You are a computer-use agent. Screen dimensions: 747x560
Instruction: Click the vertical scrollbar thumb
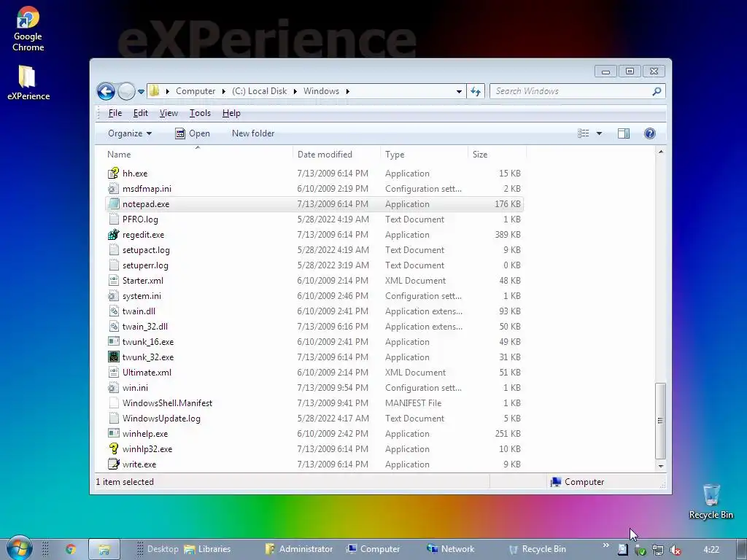click(660, 421)
